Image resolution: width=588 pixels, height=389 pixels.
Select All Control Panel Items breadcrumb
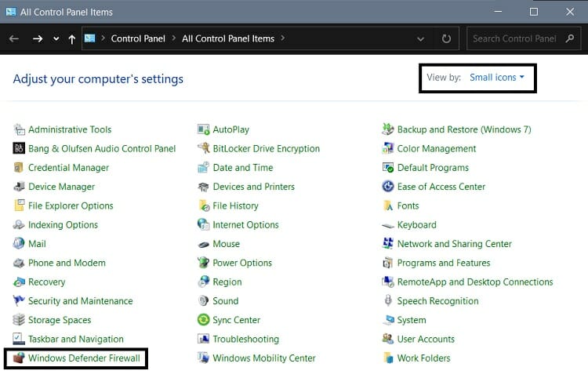[228, 38]
